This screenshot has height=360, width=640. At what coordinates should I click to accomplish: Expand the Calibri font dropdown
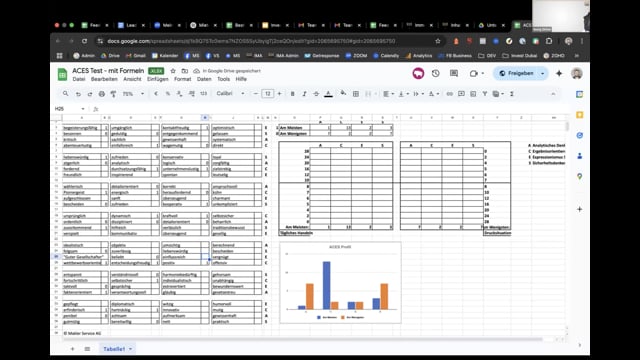click(231, 94)
